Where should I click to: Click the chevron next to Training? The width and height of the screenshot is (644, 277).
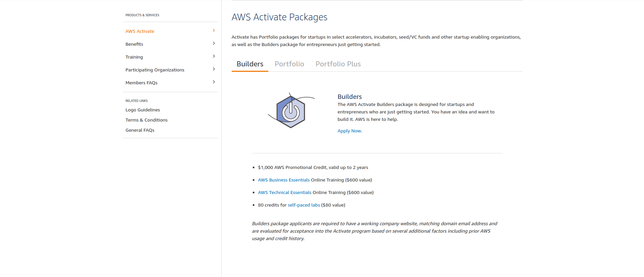coord(214,56)
